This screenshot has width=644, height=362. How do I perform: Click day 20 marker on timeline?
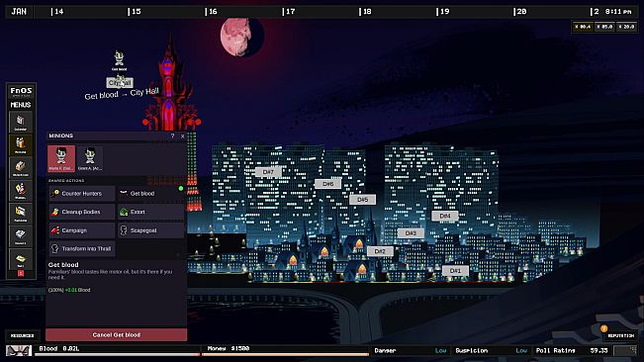point(520,12)
